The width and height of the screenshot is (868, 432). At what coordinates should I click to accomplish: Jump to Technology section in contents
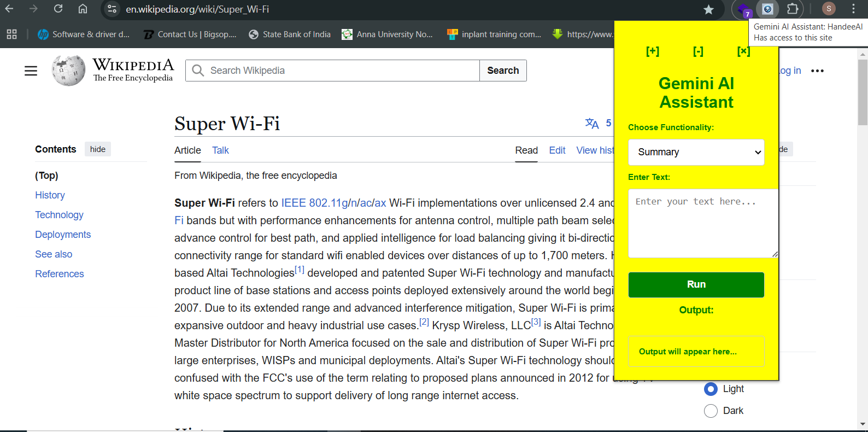click(x=59, y=215)
